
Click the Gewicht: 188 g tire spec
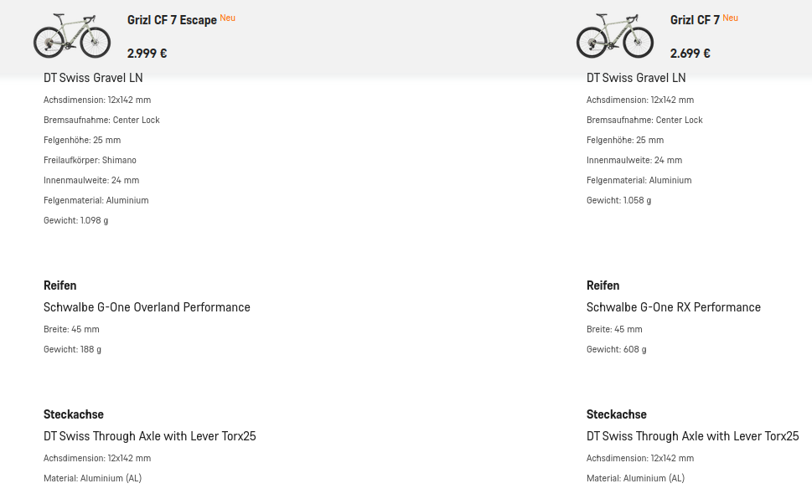point(72,349)
